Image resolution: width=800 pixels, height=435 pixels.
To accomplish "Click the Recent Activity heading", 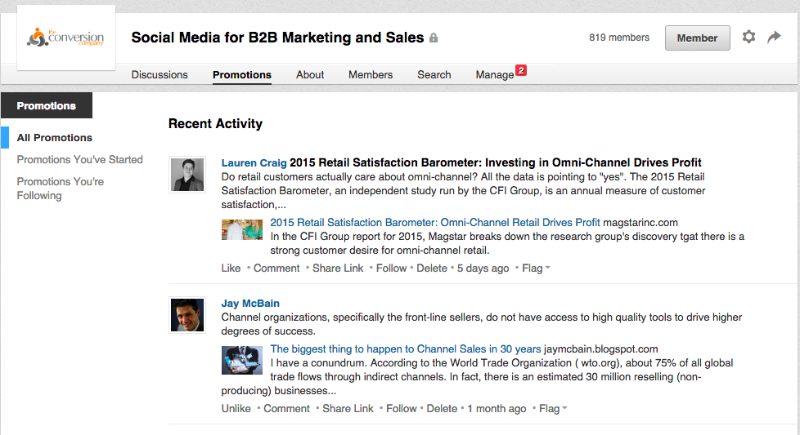I will coord(215,123).
